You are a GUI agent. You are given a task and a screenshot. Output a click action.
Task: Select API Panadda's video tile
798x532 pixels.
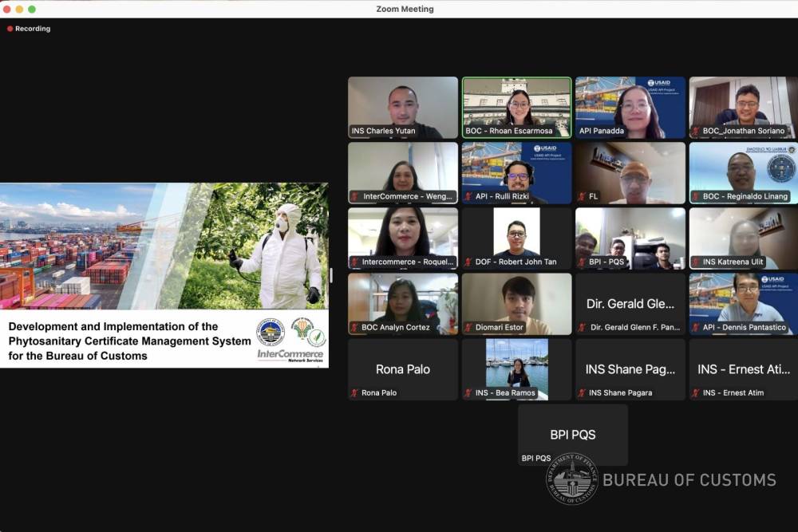click(630, 106)
